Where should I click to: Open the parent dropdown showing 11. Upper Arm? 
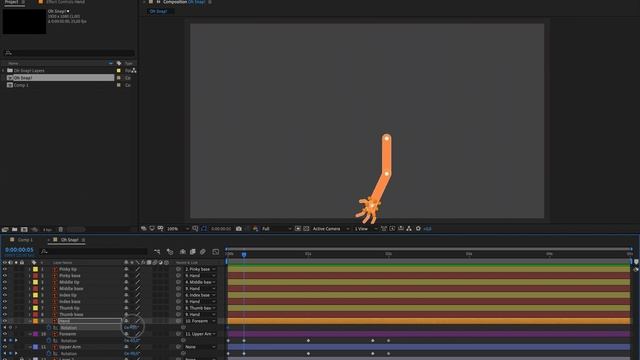200,334
